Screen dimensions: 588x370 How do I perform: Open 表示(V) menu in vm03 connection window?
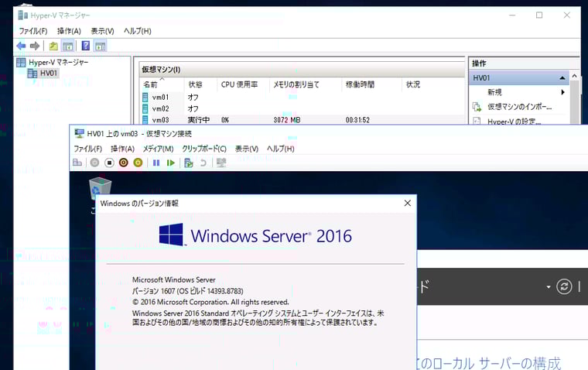pos(247,149)
